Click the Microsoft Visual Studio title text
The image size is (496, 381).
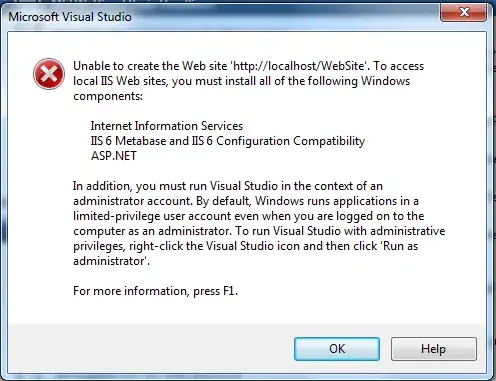pos(70,16)
